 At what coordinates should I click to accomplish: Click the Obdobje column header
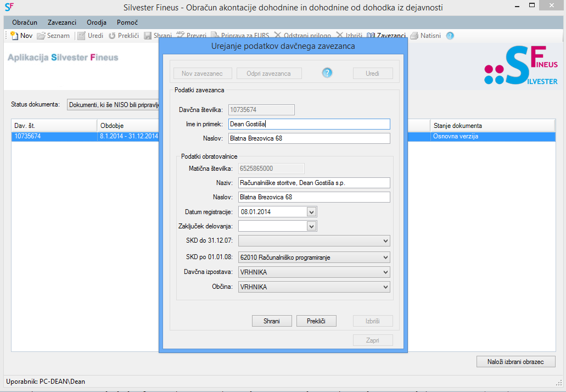click(128, 126)
